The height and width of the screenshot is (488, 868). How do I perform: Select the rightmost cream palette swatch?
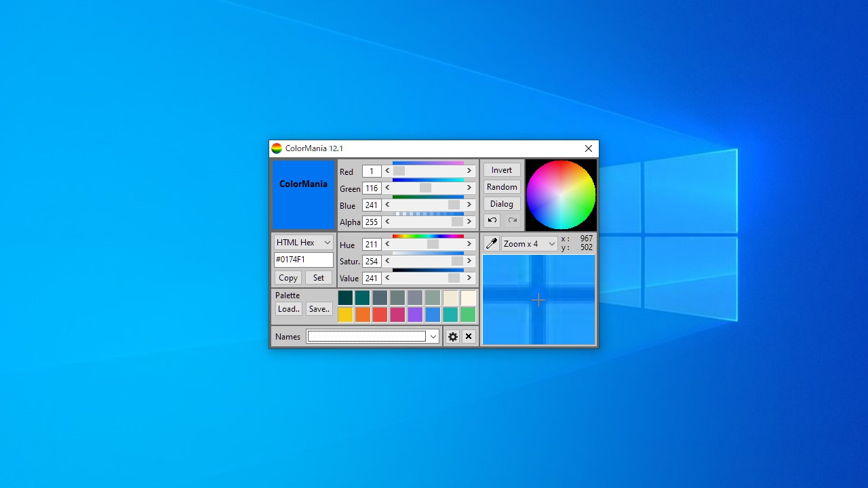point(468,298)
